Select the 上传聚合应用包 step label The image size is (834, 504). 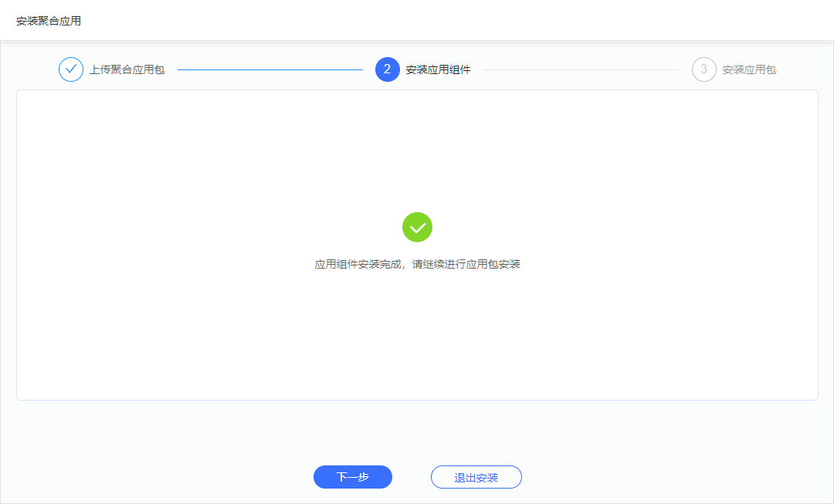tap(127, 69)
